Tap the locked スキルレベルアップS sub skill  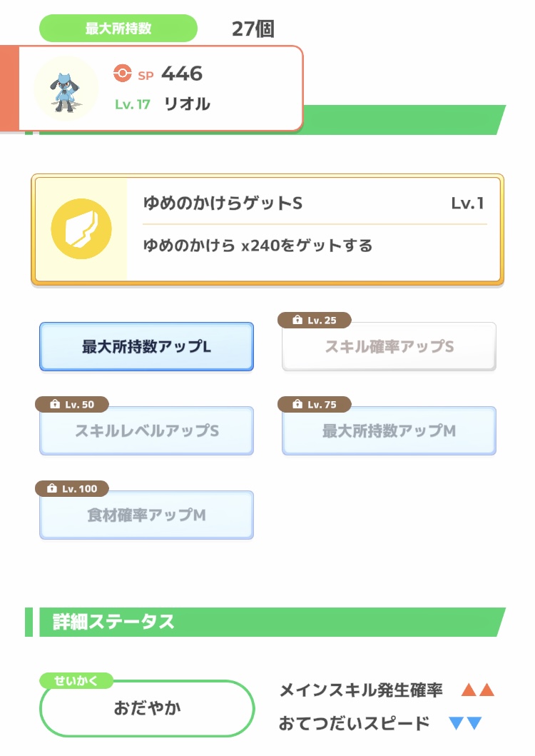(146, 431)
